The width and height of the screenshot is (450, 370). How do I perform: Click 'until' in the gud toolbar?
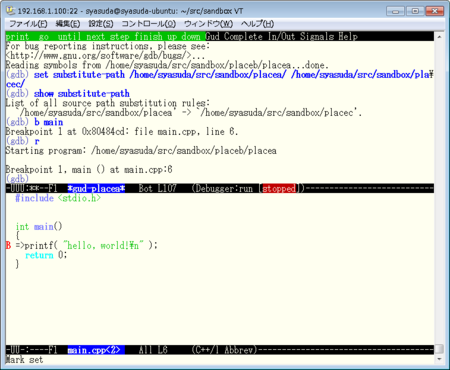pos(69,36)
